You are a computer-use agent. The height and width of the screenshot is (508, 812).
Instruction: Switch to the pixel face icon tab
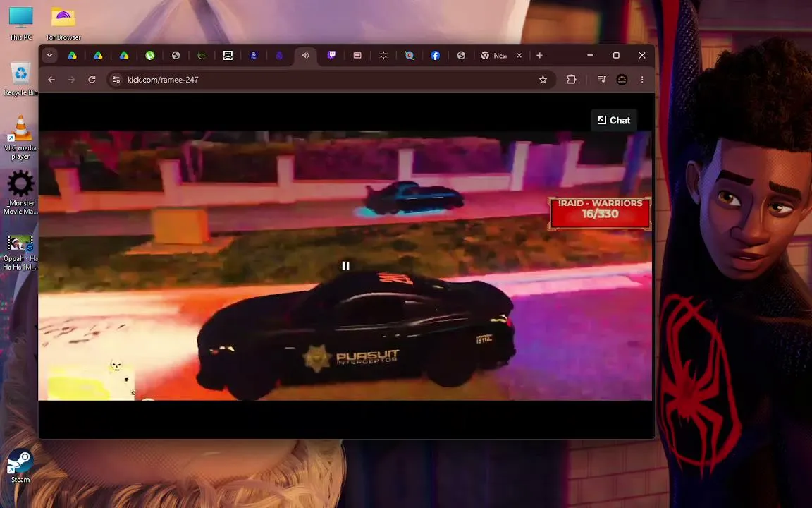(228, 56)
